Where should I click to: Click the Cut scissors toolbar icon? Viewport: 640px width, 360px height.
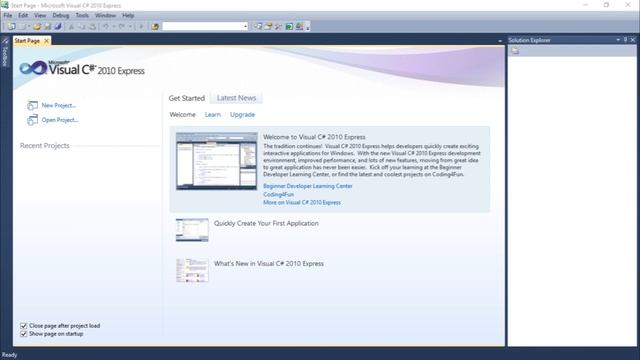coord(71,27)
